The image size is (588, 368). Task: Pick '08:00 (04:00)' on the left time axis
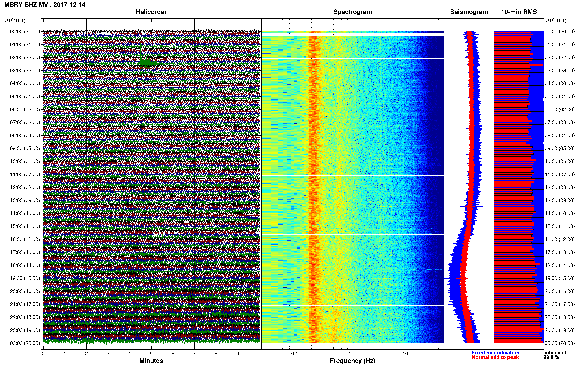[25, 135]
